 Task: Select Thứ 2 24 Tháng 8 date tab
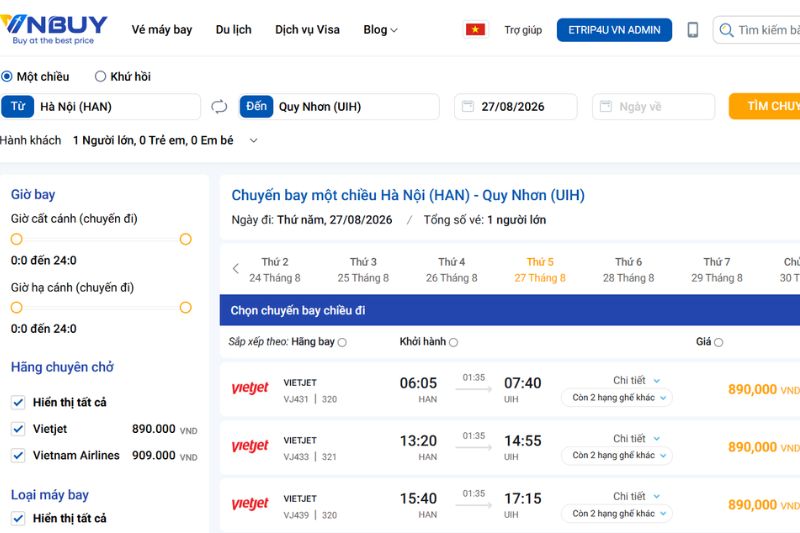[x=274, y=270]
